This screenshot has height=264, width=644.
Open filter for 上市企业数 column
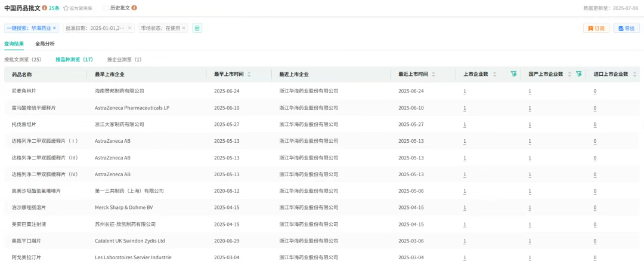tap(513, 74)
